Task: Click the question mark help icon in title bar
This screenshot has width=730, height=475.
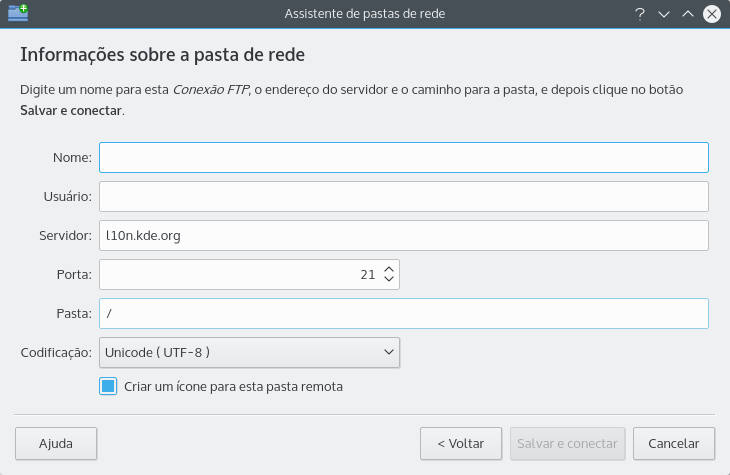Action: click(x=640, y=14)
